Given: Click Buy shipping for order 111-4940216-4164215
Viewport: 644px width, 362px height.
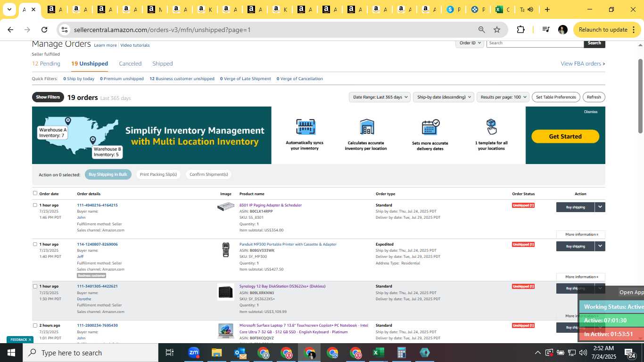Looking at the screenshot, I should pos(575,207).
